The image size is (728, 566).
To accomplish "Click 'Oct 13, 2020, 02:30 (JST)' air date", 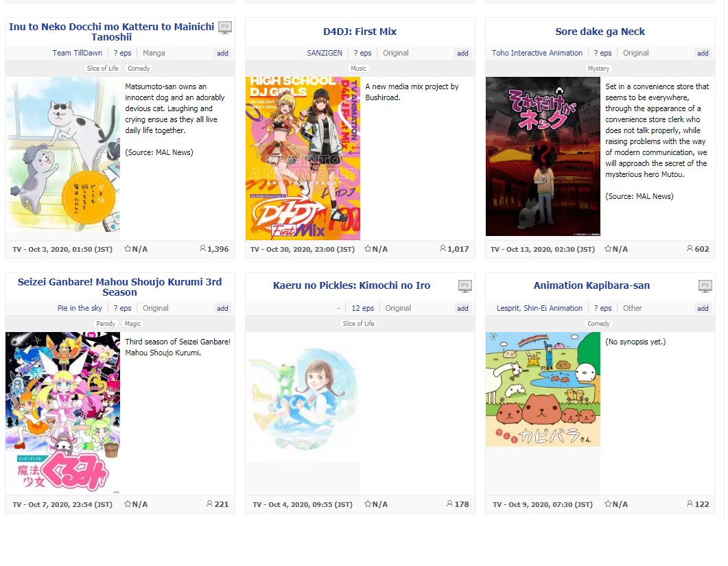I will click(x=550, y=249).
